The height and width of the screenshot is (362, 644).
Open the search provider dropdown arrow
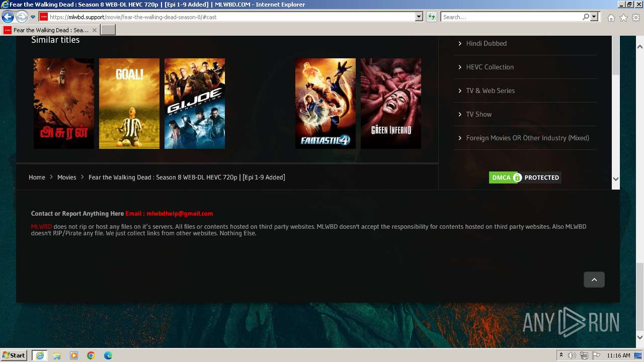(594, 17)
